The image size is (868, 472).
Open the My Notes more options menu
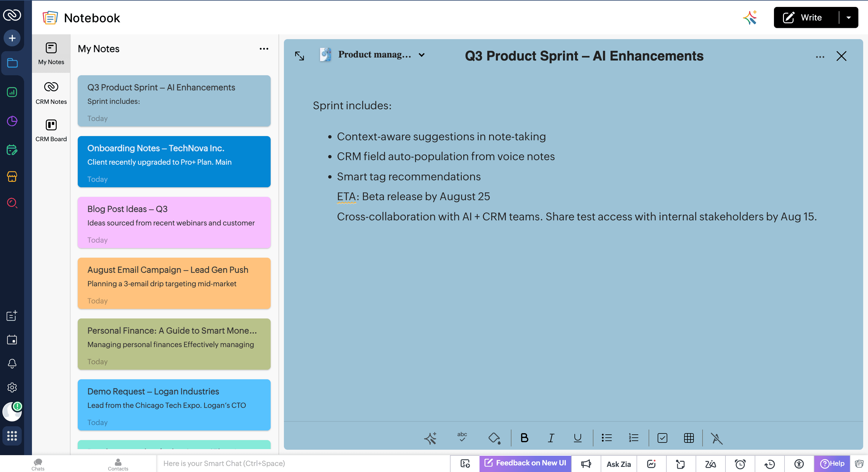click(x=264, y=49)
